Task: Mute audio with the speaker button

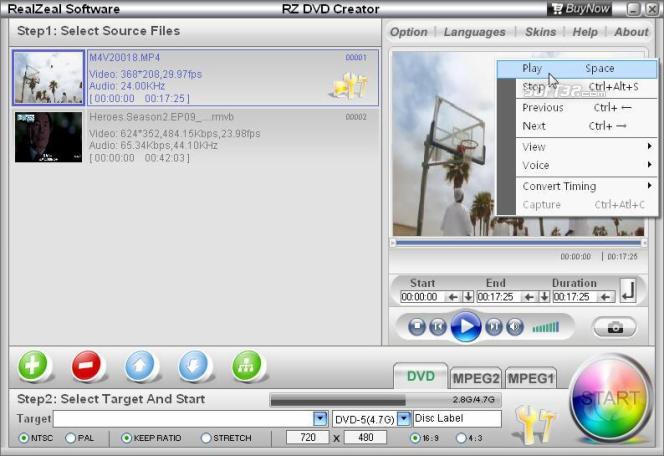Action: click(x=515, y=326)
